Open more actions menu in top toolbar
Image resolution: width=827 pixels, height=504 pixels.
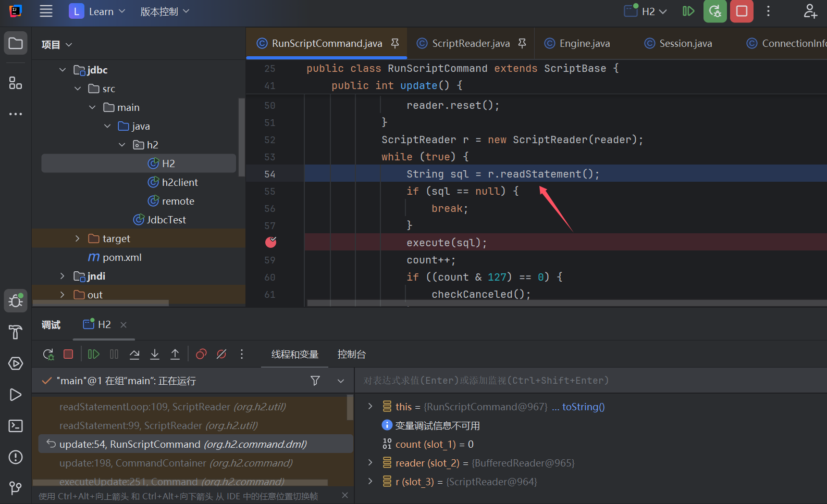click(768, 11)
